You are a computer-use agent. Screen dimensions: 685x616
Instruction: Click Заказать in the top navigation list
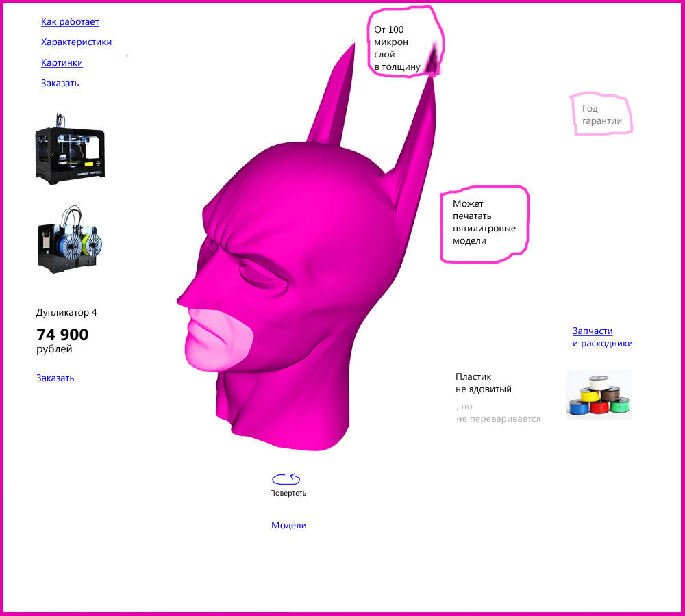(60, 84)
